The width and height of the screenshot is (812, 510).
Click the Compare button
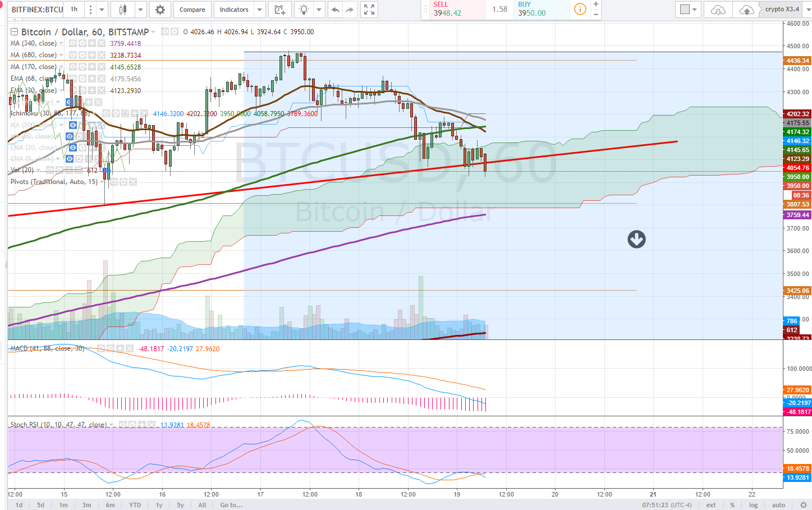coord(192,10)
